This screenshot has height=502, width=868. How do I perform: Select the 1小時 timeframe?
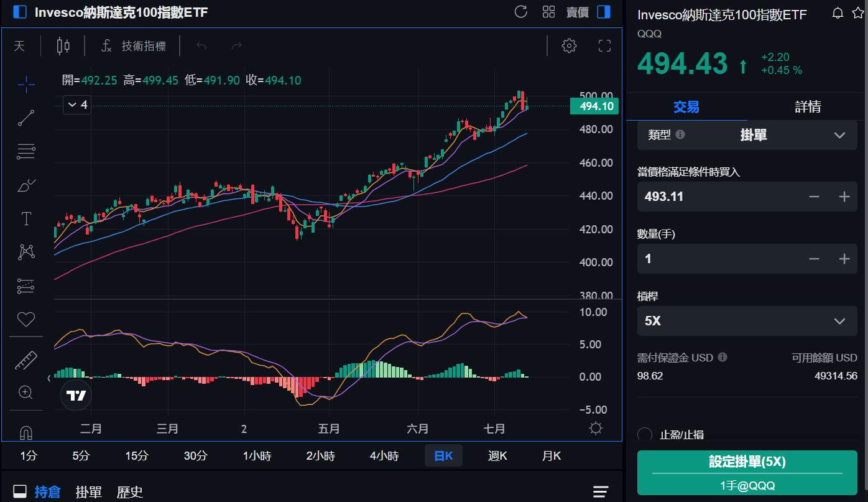(x=257, y=456)
